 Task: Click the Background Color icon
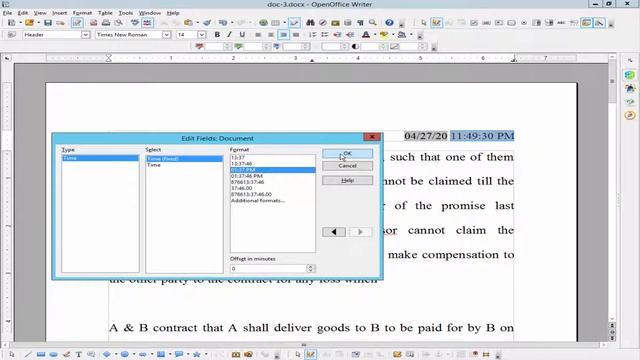pyautogui.click(x=402, y=35)
